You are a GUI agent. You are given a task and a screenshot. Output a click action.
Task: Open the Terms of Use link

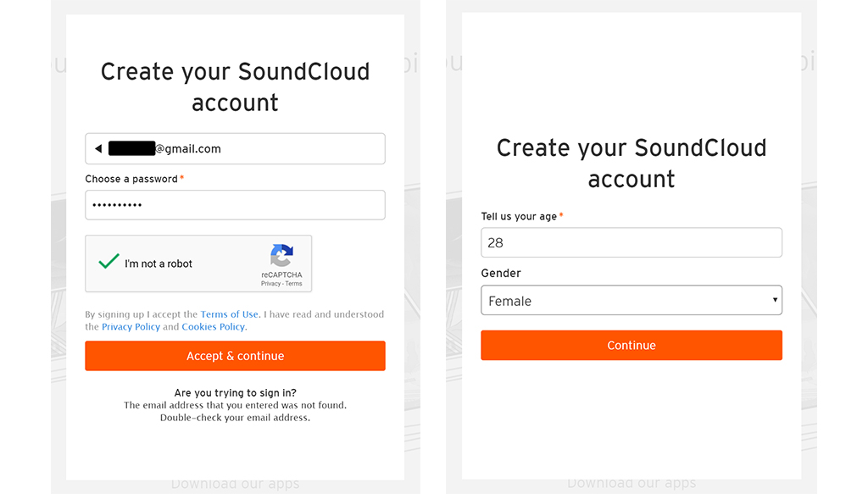229,314
